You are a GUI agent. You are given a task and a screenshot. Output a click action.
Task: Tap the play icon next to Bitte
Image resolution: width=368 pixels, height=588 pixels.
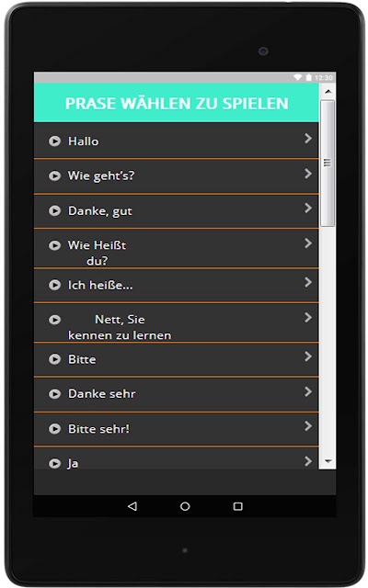pos(55,359)
